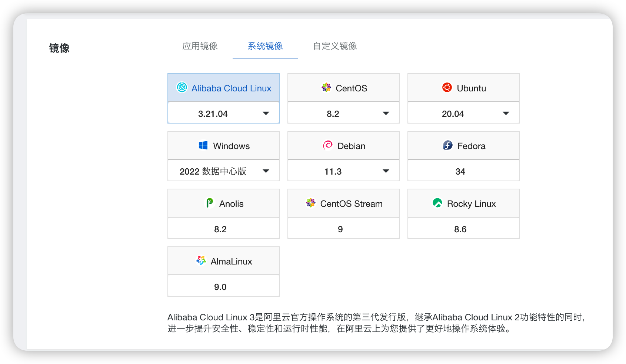Choose the Ubuntu image label
This screenshot has height=364, width=626.
tap(471, 88)
